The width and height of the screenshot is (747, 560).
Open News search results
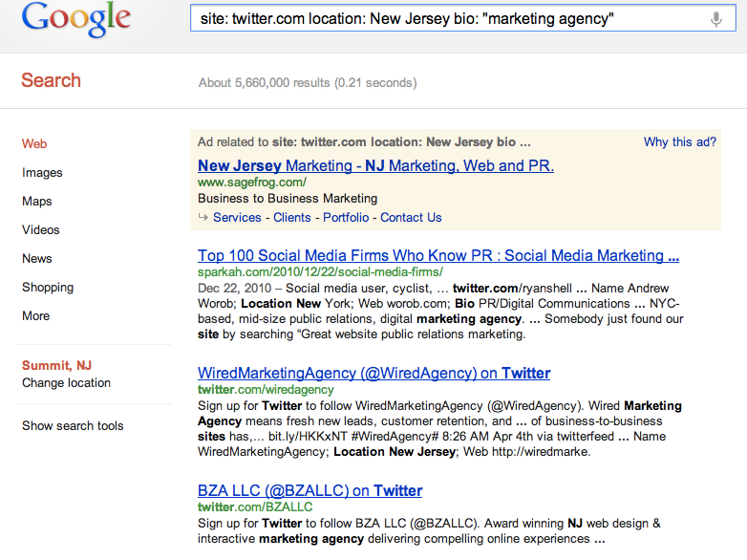(37, 259)
